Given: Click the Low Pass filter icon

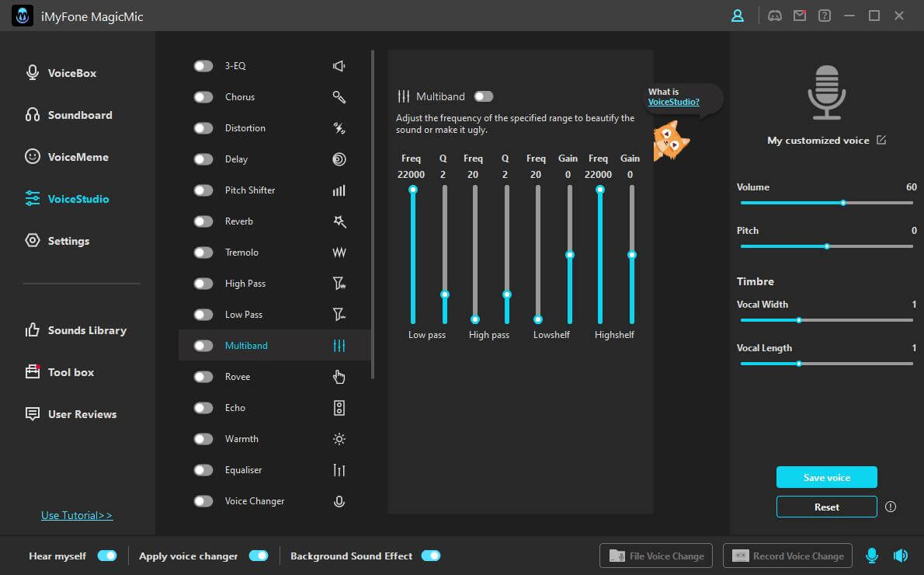Looking at the screenshot, I should coord(339,315).
